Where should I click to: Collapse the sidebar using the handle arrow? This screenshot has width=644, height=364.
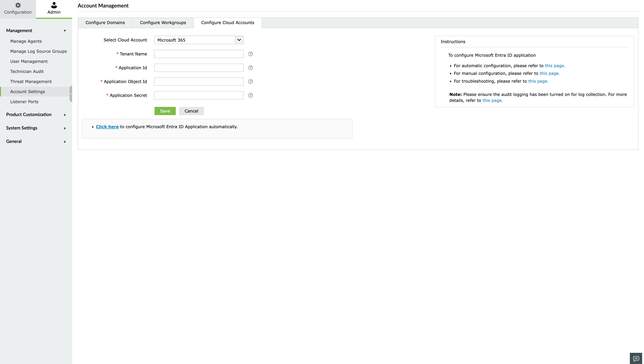[71, 94]
